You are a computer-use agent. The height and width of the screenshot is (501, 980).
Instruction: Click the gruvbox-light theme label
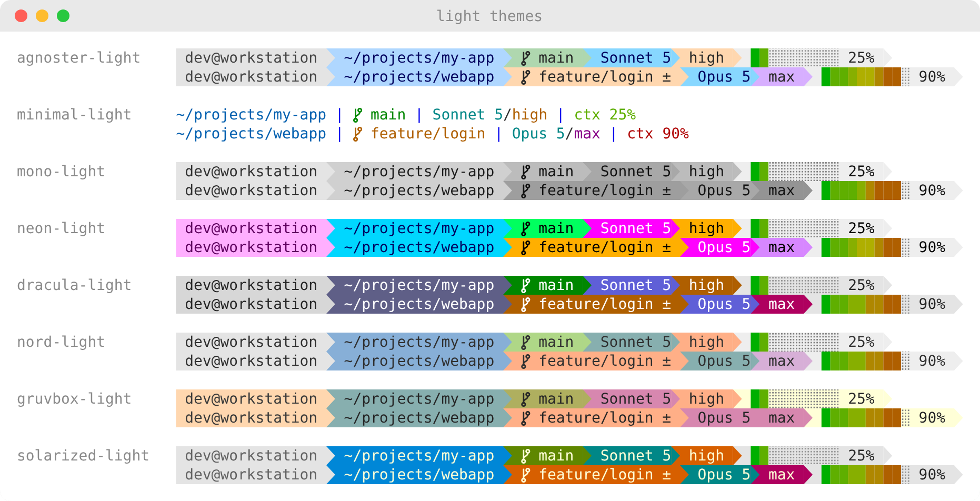click(x=74, y=399)
